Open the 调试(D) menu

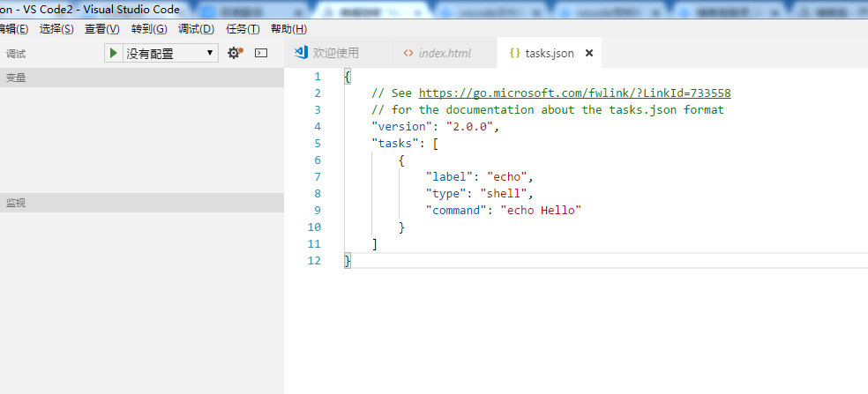196,29
